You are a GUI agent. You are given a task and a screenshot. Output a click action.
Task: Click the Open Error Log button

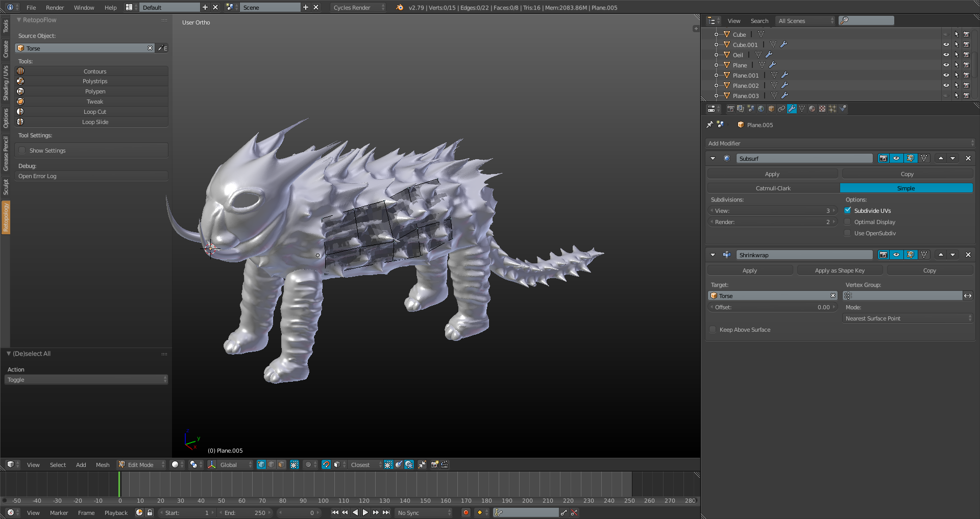click(91, 176)
